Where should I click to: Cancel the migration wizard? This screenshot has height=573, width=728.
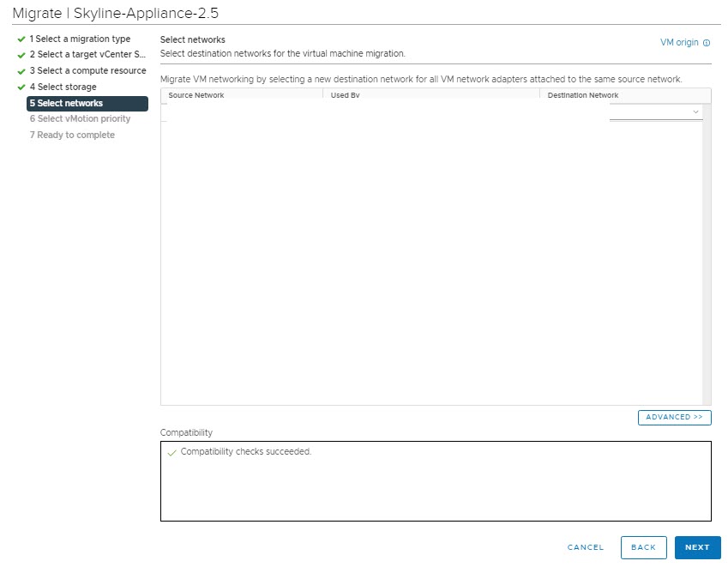tap(586, 547)
